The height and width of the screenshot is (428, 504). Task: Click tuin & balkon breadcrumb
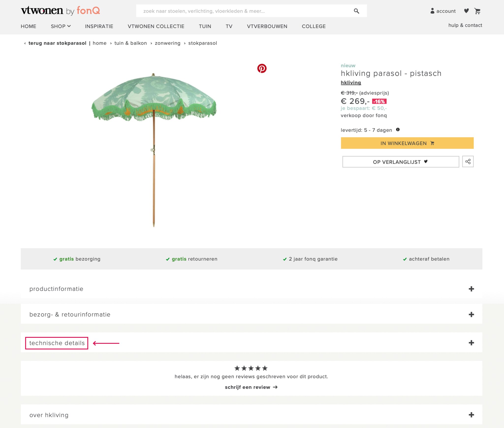point(130,43)
